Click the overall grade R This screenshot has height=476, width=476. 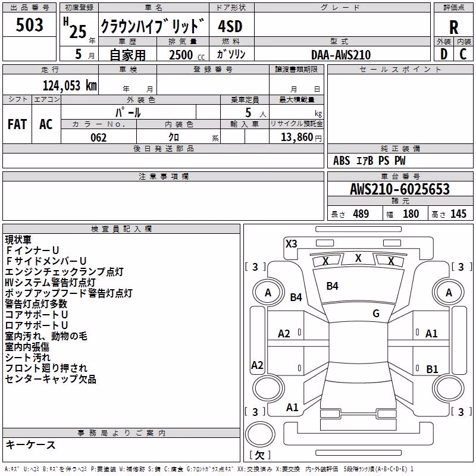coord(453,27)
